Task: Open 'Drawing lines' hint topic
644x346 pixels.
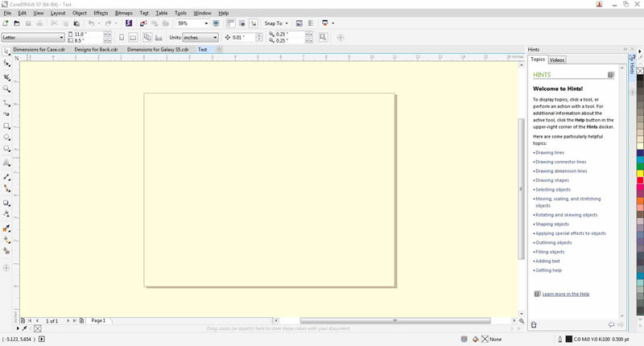Action: point(550,153)
